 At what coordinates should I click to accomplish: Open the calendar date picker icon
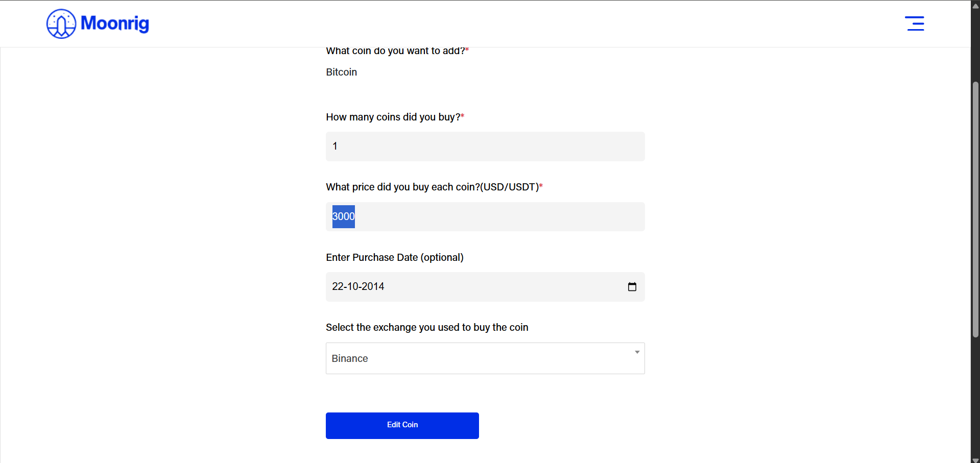click(x=632, y=287)
